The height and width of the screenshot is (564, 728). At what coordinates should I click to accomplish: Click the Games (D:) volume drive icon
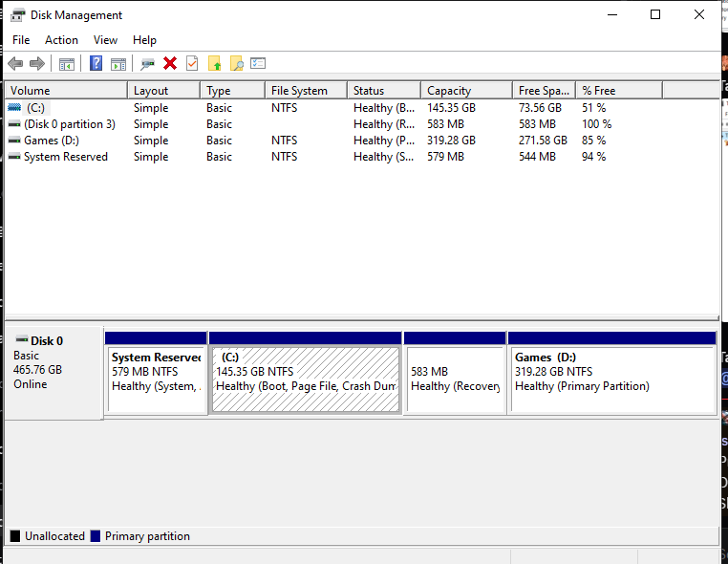(x=14, y=140)
